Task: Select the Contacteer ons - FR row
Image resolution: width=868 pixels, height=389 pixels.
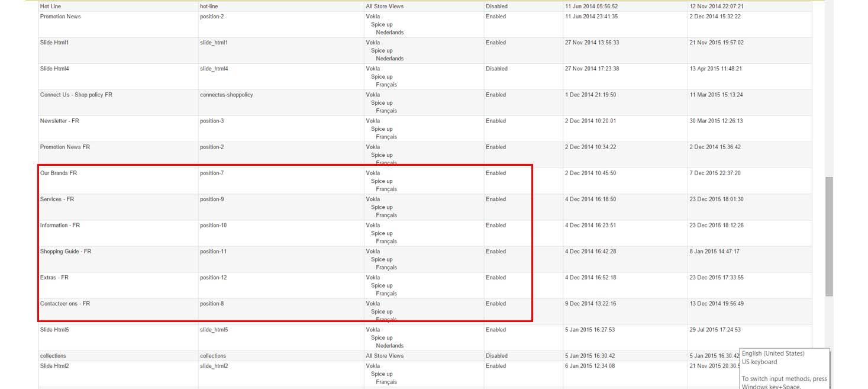Action: (65, 304)
